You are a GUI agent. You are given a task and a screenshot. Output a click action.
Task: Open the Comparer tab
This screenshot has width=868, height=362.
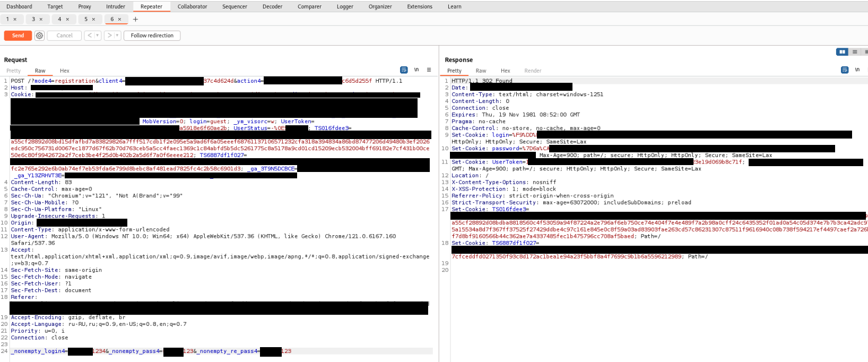309,6
